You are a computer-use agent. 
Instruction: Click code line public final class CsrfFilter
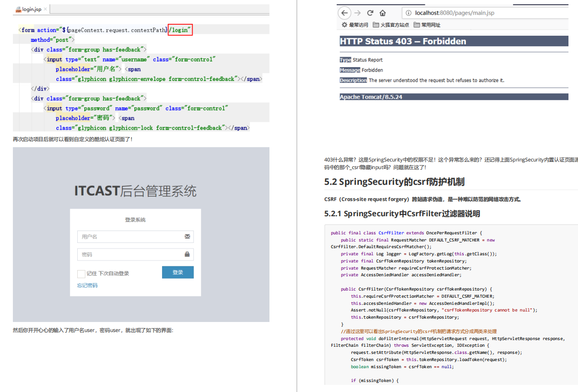[x=407, y=233]
